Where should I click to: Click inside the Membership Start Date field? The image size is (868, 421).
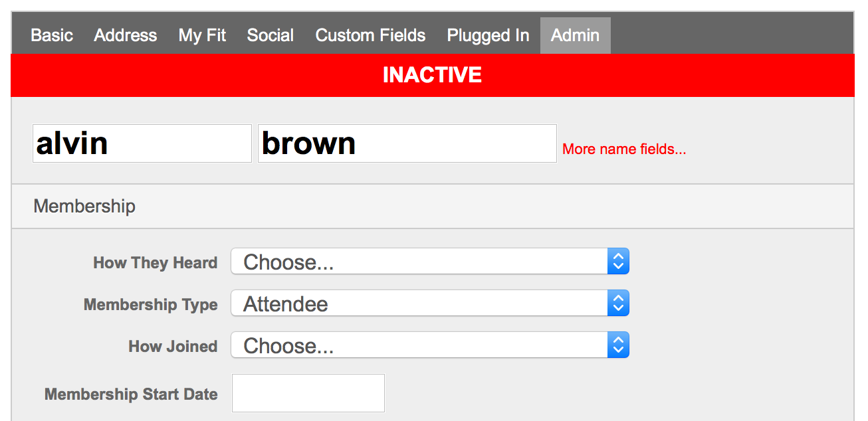(308, 392)
